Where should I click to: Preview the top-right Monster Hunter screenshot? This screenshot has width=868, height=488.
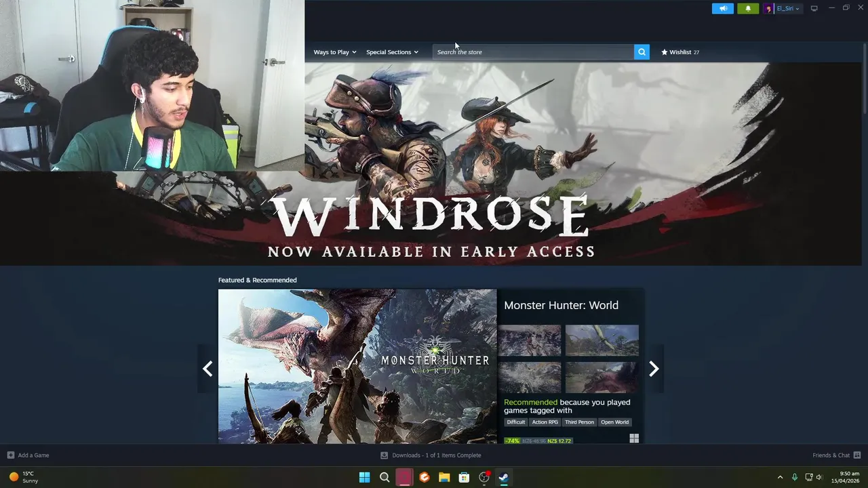(x=602, y=340)
